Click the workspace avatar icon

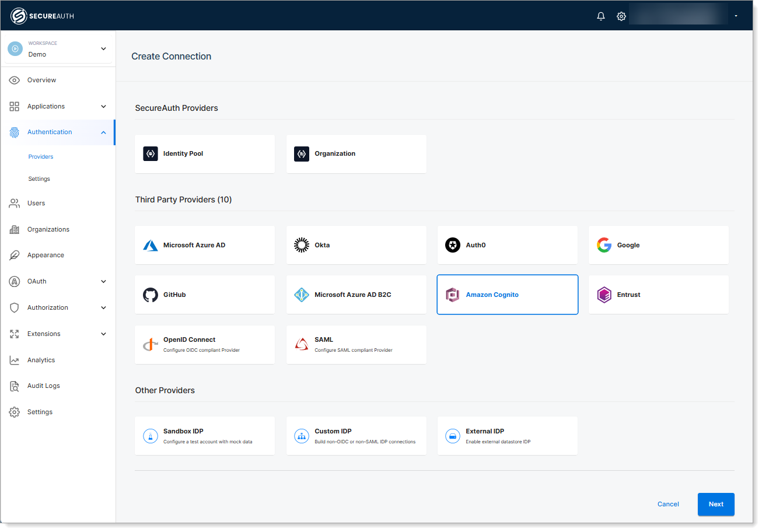click(x=15, y=48)
